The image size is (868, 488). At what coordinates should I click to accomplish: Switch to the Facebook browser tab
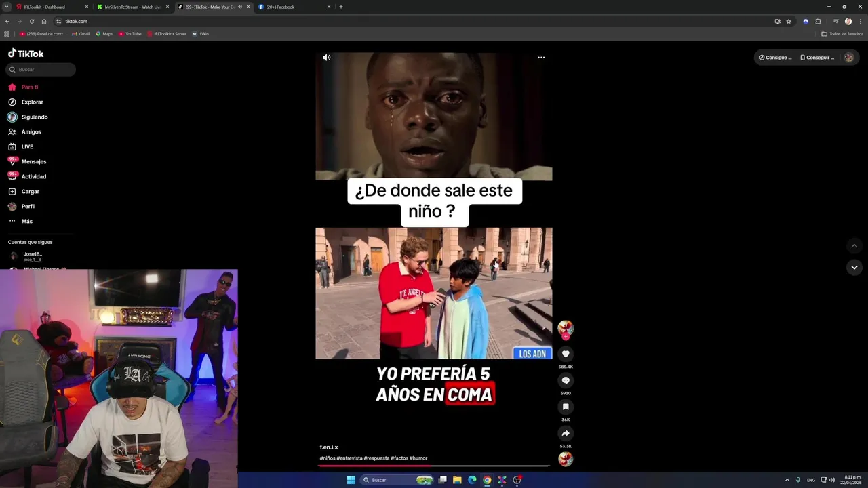(294, 7)
